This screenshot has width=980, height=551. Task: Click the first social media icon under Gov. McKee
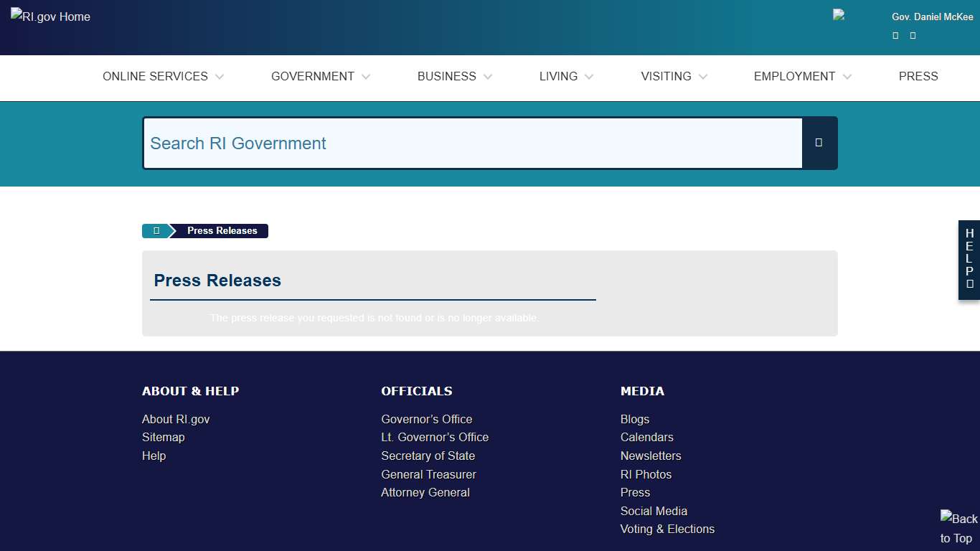coord(895,35)
